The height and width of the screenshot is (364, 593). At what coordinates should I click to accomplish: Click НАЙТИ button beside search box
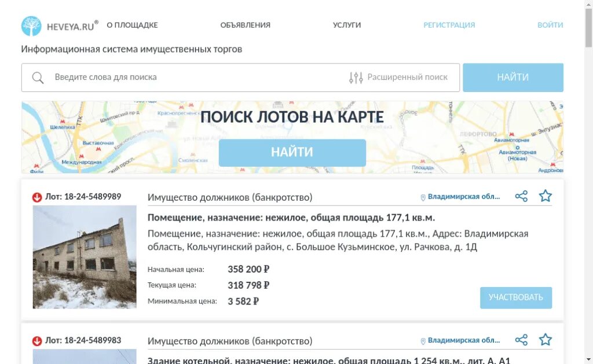pos(513,78)
